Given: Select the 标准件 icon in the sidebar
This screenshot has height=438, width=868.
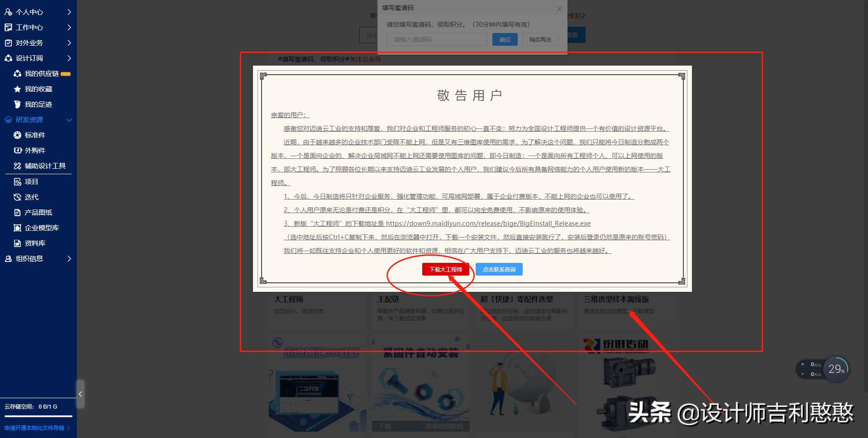Looking at the screenshot, I should click(x=17, y=135).
